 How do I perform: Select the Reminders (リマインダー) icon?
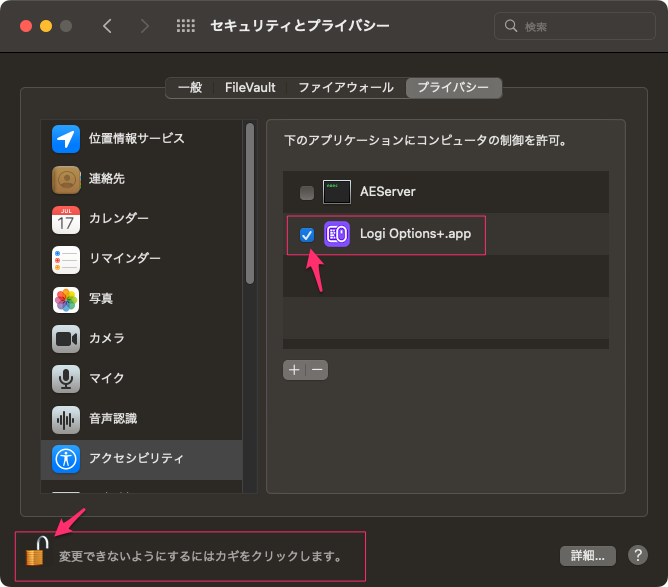tap(66, 259)
